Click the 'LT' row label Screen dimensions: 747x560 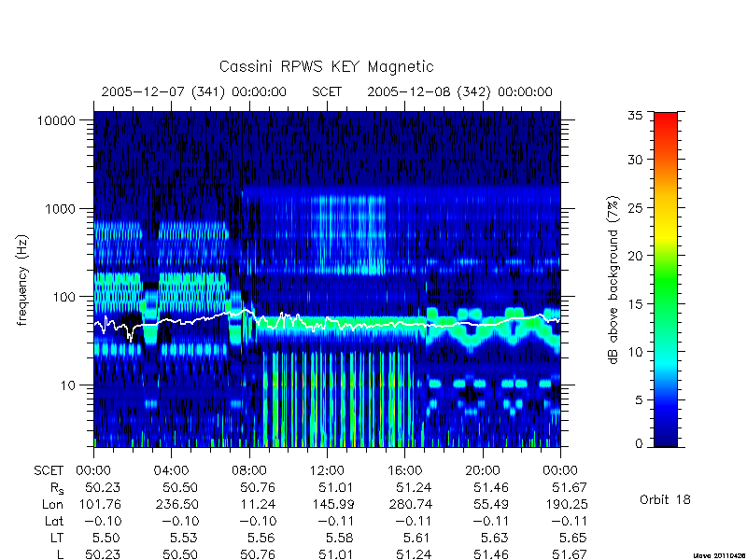pos(57,539)
